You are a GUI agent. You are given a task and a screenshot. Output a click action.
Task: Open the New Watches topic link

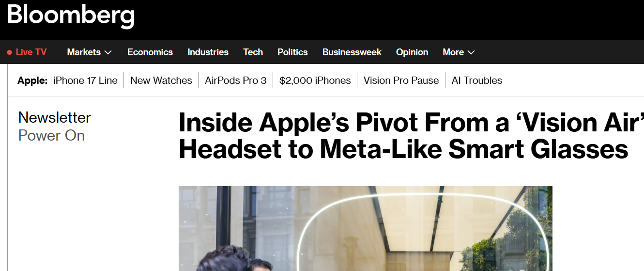pos(161,80)
